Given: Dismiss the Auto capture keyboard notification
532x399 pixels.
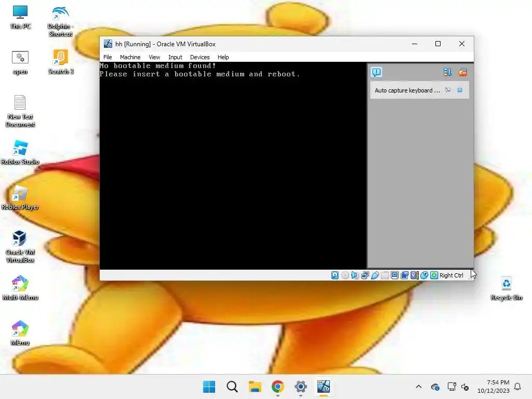Looking at the screenshot, I should pos(460,90).
